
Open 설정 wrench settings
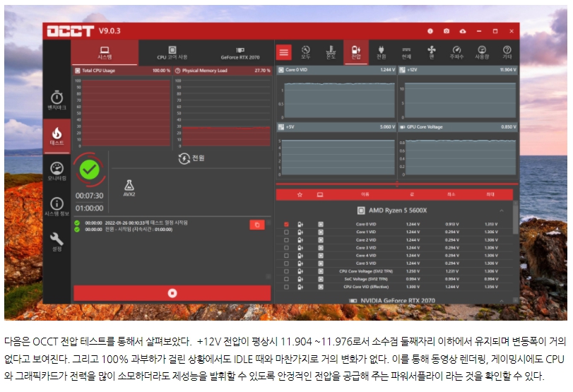pos(57,242)
